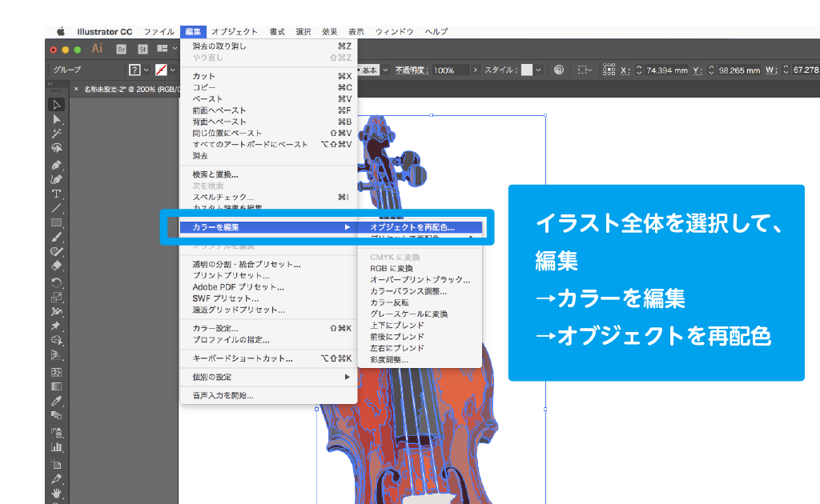Screen dimensions: 820x504
Task: Expand the スタイル style dropdown
Action: tap(539, 70)
